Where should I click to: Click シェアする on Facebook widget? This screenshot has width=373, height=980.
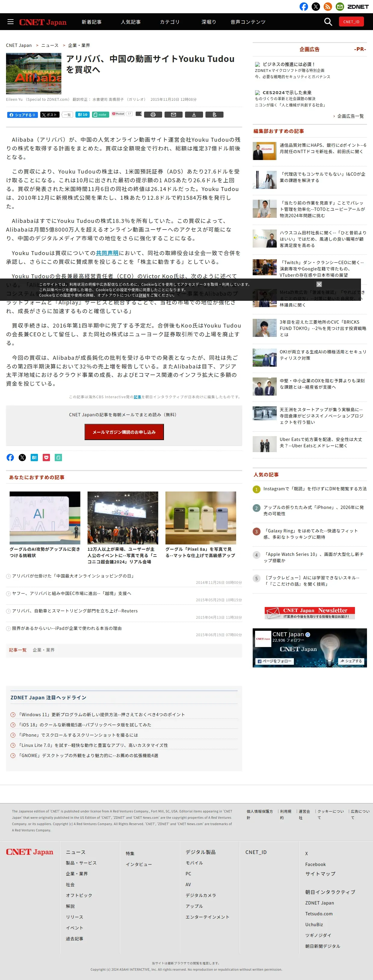tap(351, 661)
